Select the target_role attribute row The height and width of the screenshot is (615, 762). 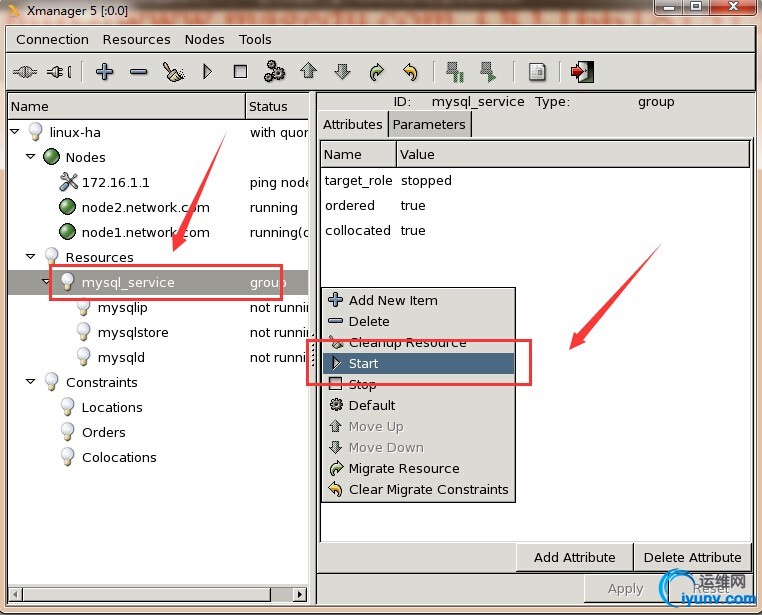pyautogui.click(x=536, y=180)
